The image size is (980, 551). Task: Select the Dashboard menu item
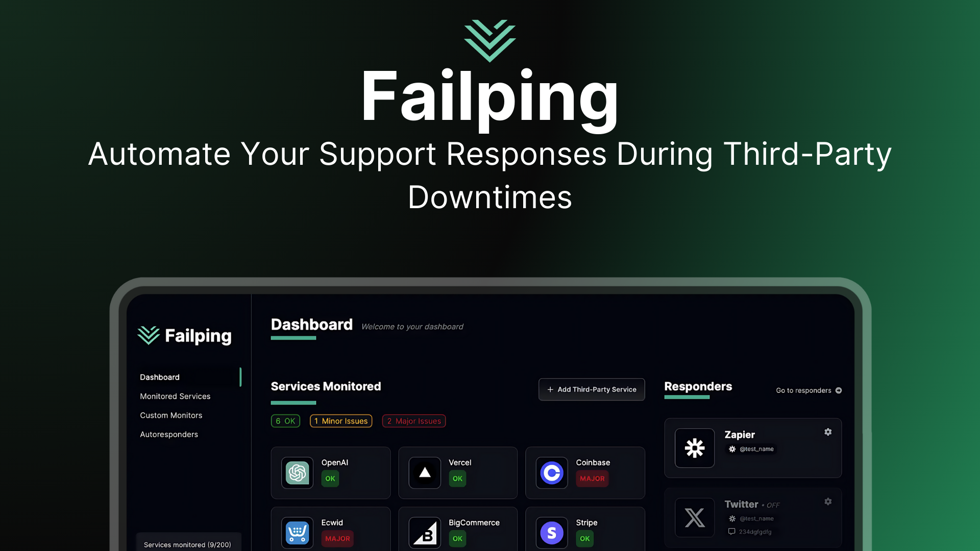160,377
